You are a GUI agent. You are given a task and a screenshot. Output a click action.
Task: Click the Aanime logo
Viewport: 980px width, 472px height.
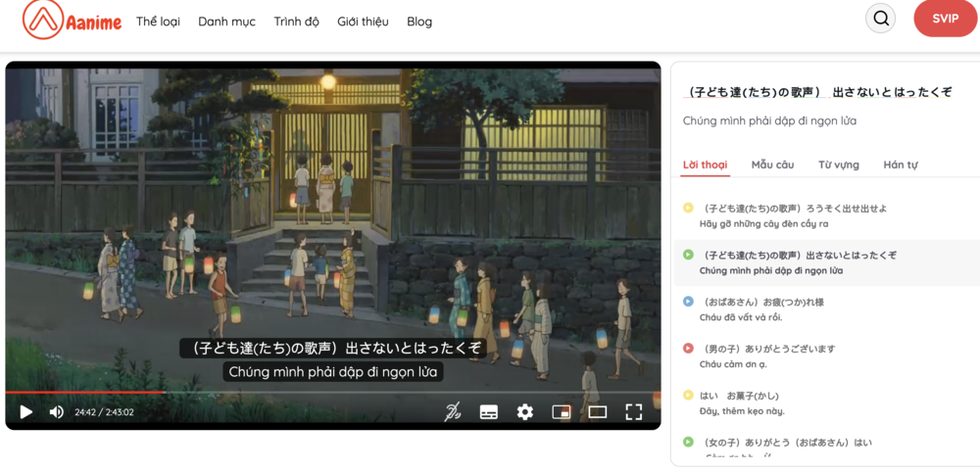(73, 20)
